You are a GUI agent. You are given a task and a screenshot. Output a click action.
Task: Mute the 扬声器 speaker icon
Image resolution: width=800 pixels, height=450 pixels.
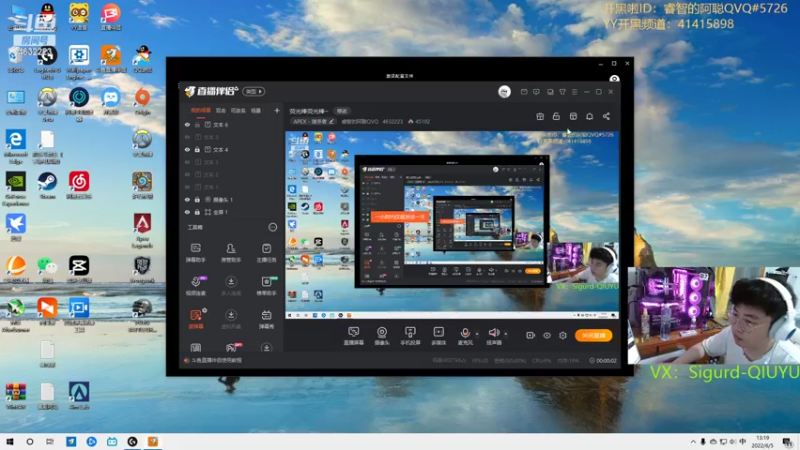494,333
